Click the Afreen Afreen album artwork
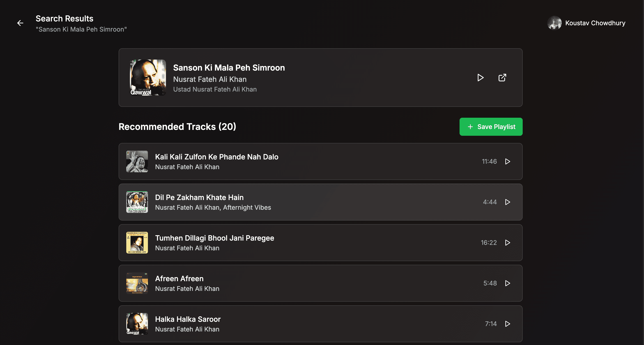Image resolution: width=644 pixels, height=345 pixels. click(137, 283)
